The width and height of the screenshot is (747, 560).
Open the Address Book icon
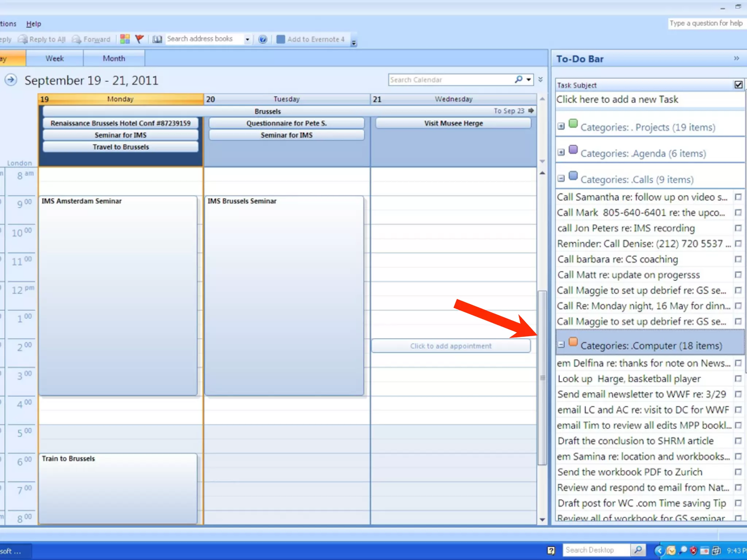point(157,39)
